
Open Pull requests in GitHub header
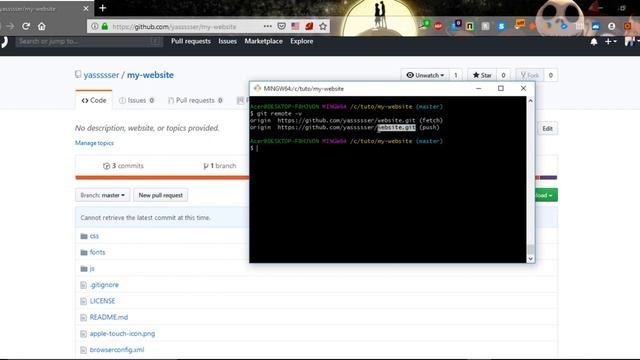pos(191,41)
